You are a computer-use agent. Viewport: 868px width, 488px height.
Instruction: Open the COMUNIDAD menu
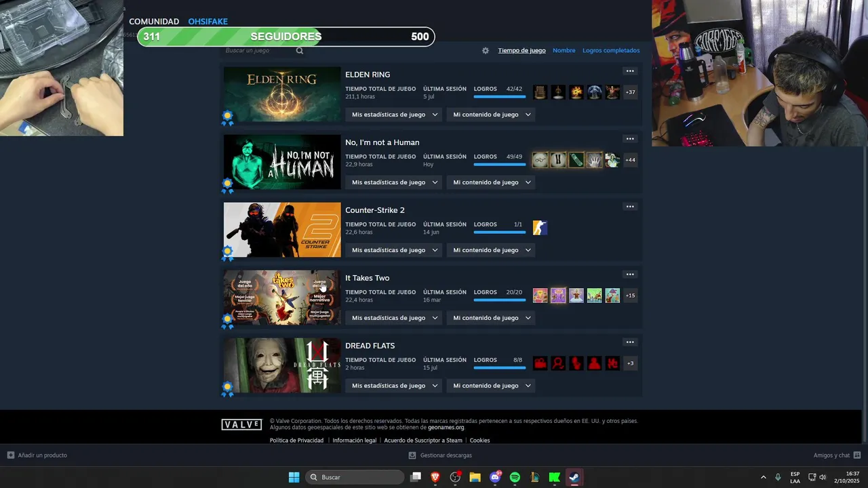(154, 22)
